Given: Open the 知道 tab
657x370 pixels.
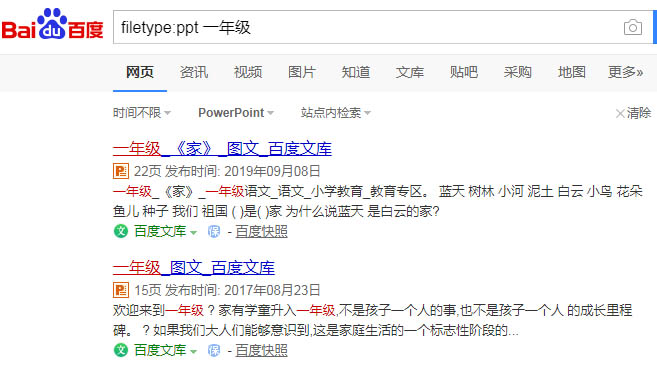Looking at the screenshot, I should pyautogui.click(x=356, y=72).
